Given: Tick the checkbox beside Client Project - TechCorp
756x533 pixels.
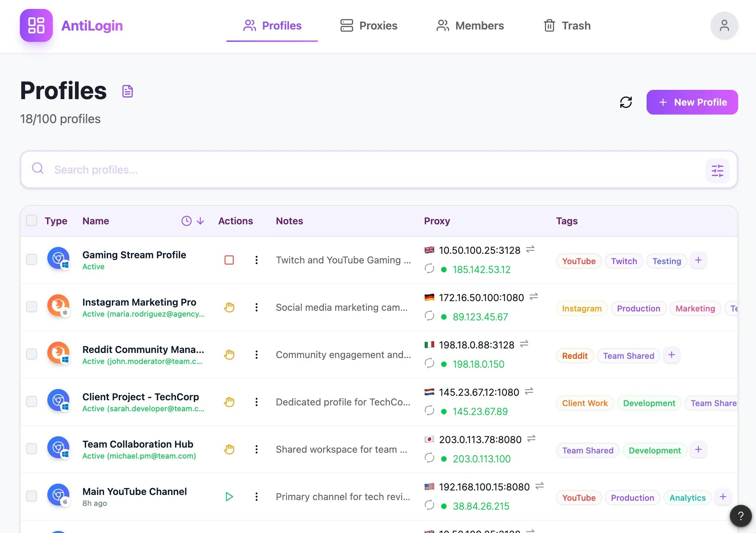Looking at the screenshot, I should pyautogui.click(x=32, y=401).
